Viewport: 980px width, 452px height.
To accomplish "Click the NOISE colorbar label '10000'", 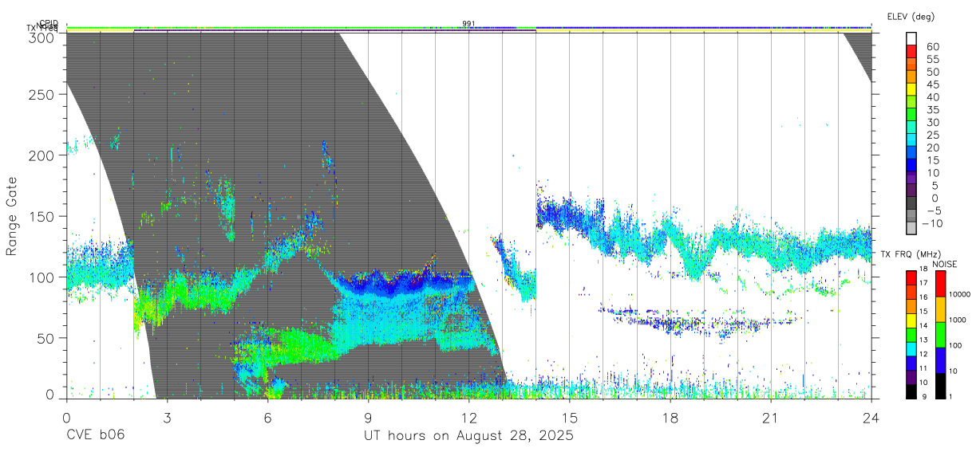I will tap(961, 294).
